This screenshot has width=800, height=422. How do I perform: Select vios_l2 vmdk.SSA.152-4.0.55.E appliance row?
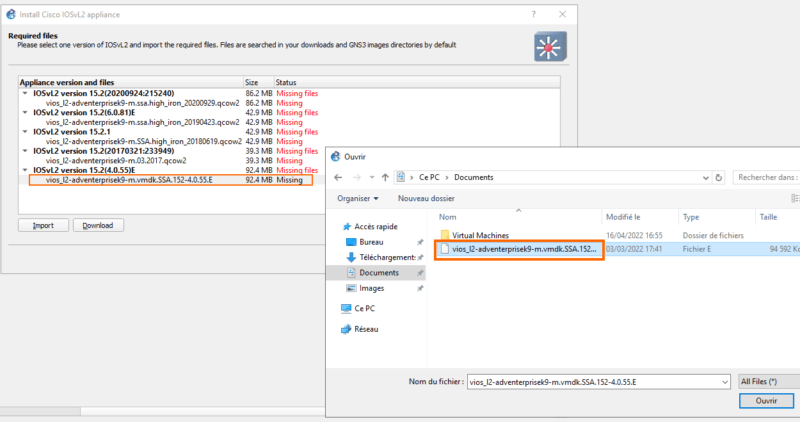(x=171, y=180)
